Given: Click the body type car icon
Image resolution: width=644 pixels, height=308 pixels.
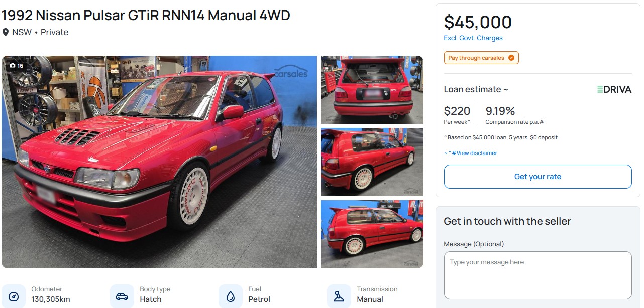Looking at the screenshot, I should (x=122, y=296).
